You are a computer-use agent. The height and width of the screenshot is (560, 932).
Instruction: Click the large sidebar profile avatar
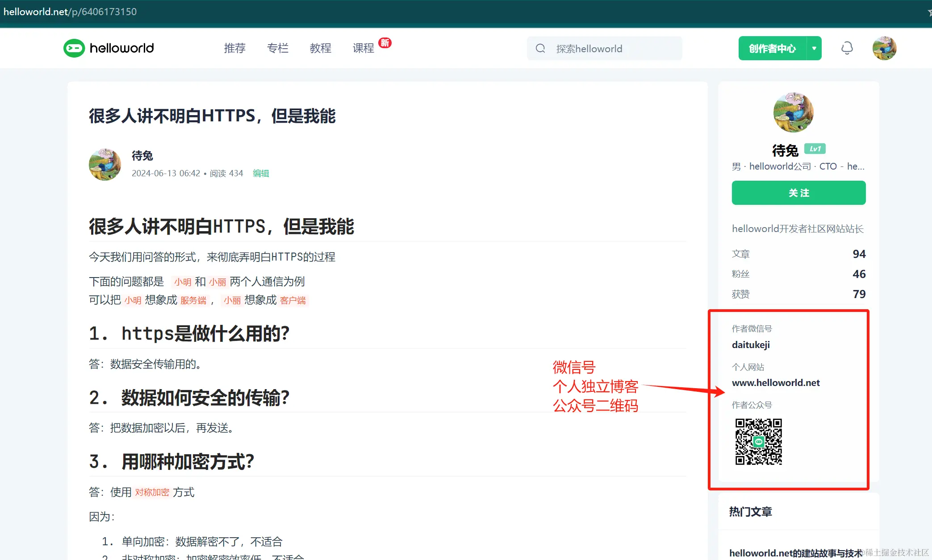coord(793,112)
